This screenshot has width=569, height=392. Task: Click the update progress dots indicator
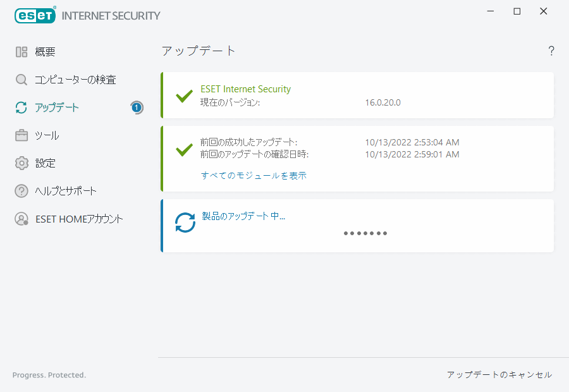(365, 233)
